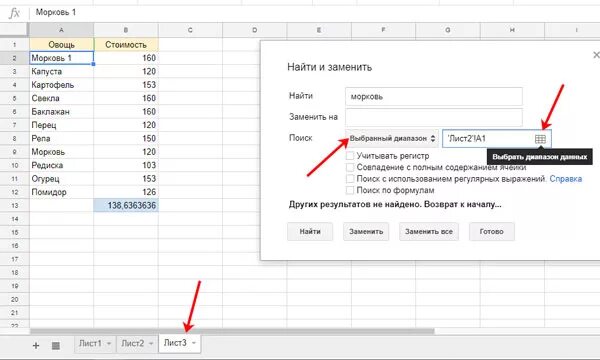Select the 'Репа' cell
The image size is (600, 360).
click(62, 138)
